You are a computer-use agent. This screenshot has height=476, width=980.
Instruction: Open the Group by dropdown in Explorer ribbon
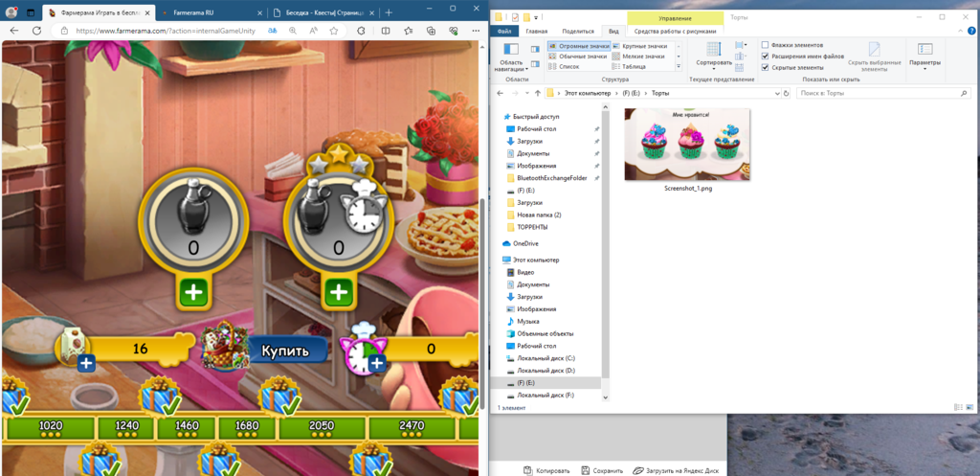pos(740,45)
